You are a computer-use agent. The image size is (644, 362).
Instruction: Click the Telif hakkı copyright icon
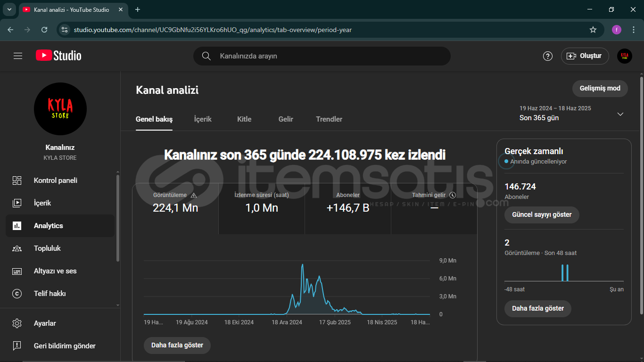(x=17, y=294)
